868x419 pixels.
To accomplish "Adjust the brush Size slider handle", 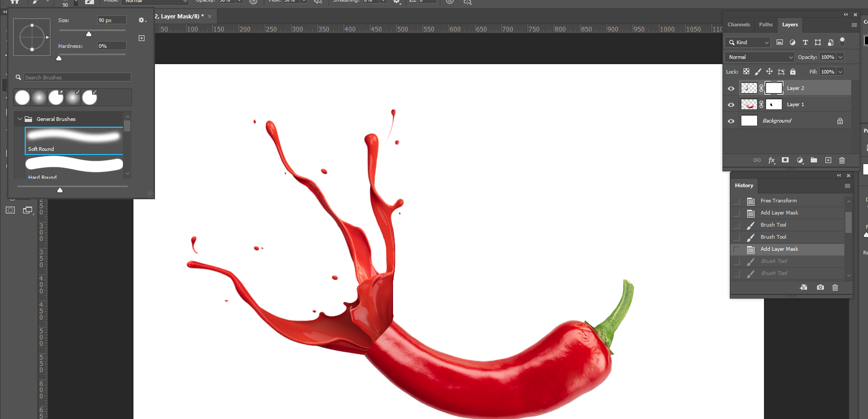I will [x=89, y=34].
